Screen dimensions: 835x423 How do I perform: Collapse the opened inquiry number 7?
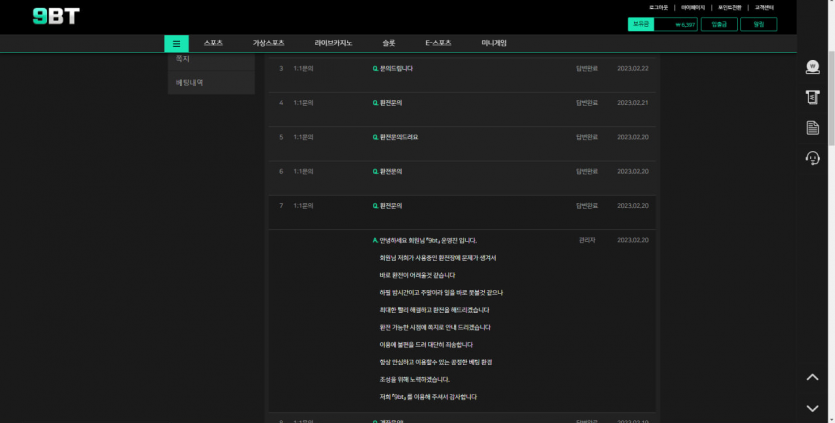click(x=389, y=205)
